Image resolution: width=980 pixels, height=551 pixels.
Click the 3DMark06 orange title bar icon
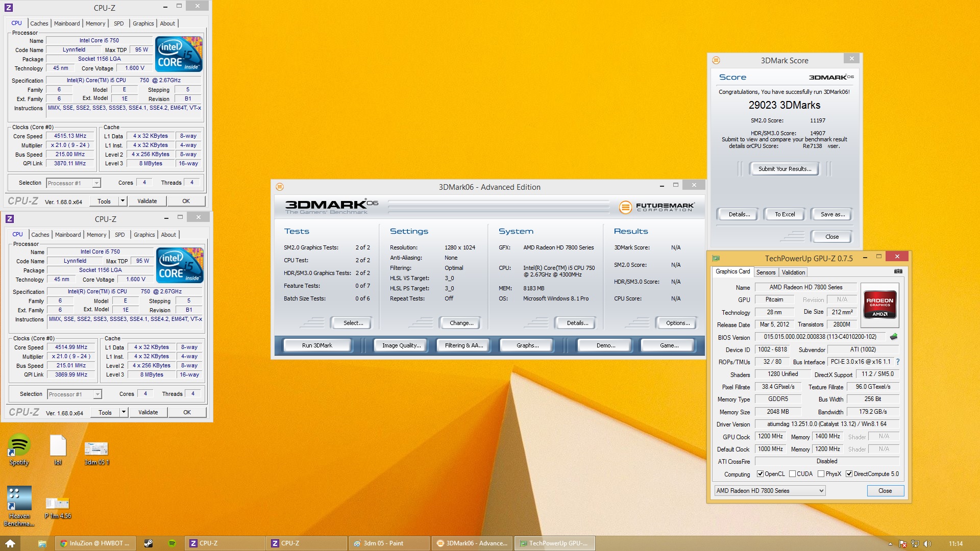pos(279,187)
